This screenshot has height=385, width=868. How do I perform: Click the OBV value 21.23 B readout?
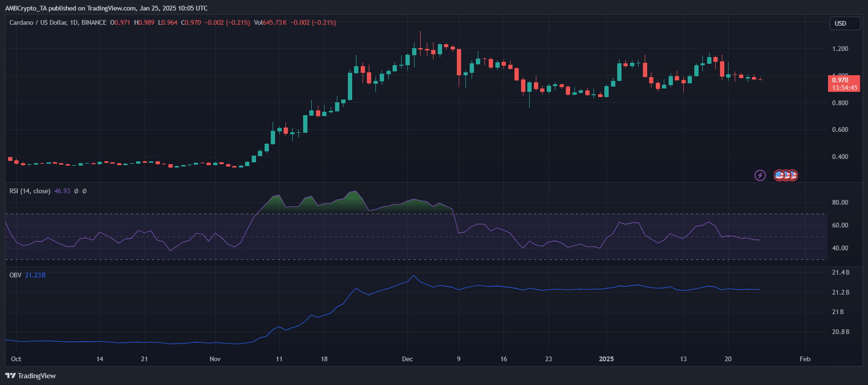coord(35,276)
